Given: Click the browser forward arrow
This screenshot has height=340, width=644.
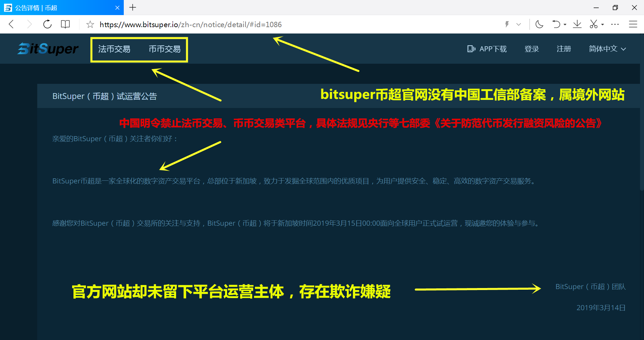Looking at the screenshot, I should click(29, 24).
